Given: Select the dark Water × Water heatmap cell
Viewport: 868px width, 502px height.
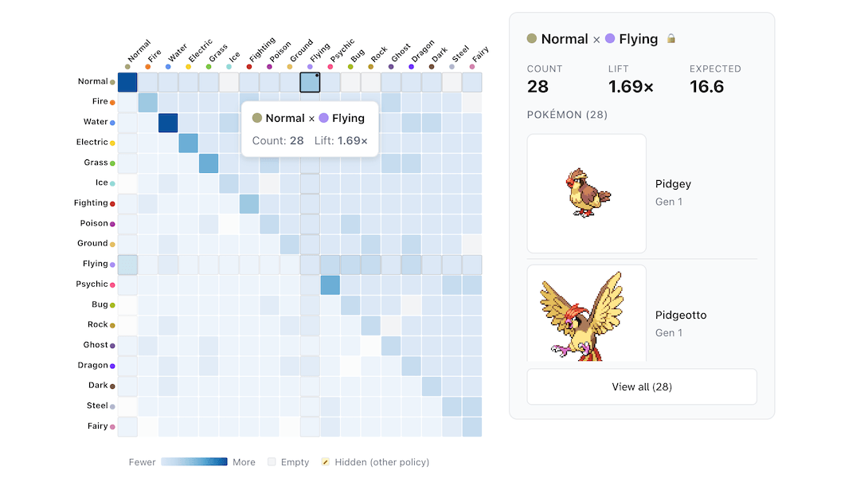Looking at the screenshot, I should (x=168, y=123).
